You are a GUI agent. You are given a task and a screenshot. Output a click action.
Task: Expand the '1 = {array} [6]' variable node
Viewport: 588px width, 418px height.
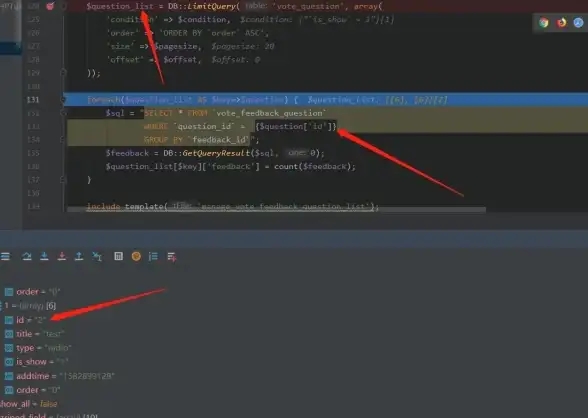coord(1,306)
